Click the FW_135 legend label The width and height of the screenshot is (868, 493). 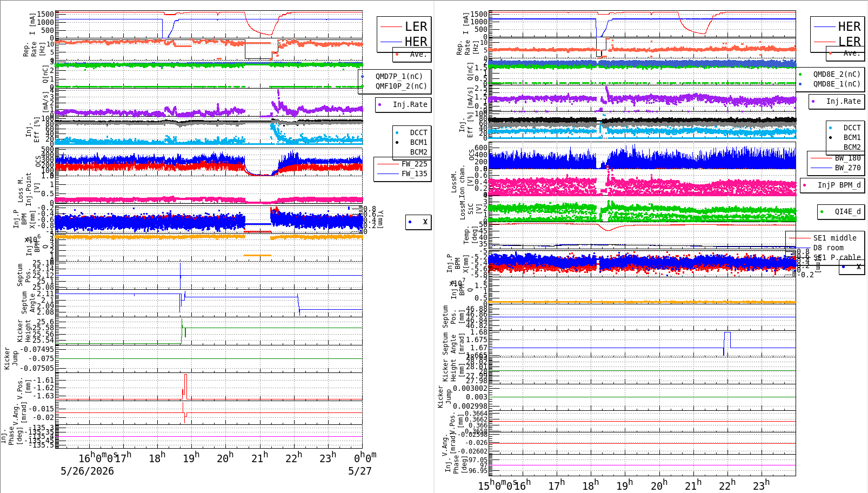[x=414, y=174]
